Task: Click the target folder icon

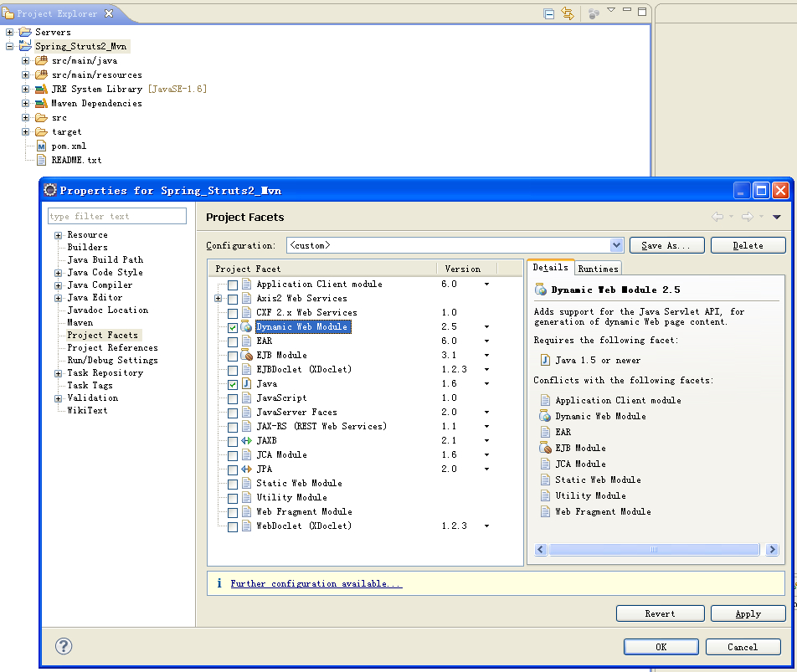Action: (x=41, y=132)
